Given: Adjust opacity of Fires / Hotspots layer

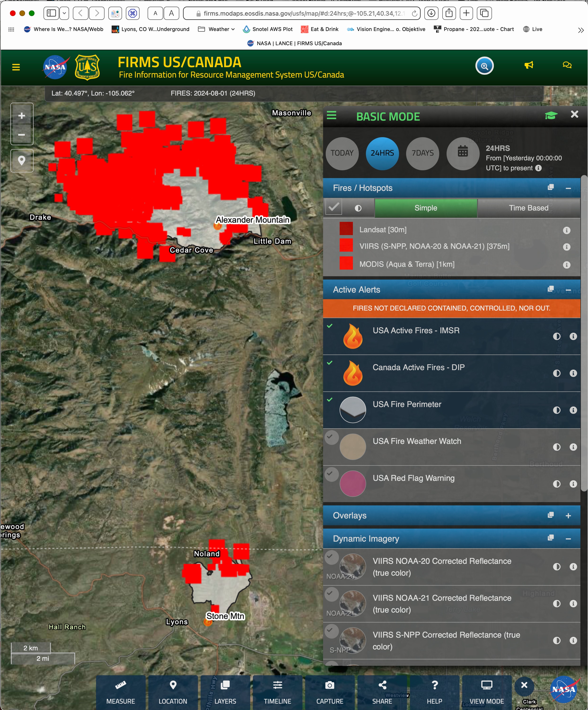Looking at the screenshot, I should pos(358,208).
